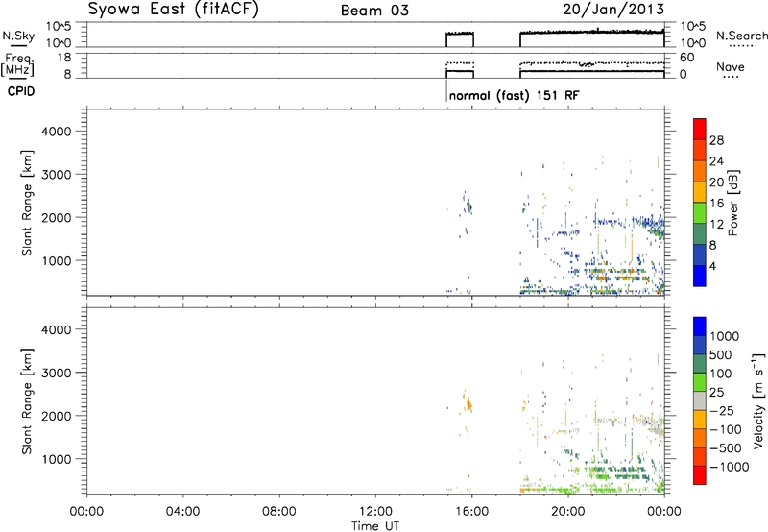Click the "20:00" time axis label
768x532 pixels.
click(568, 512)
